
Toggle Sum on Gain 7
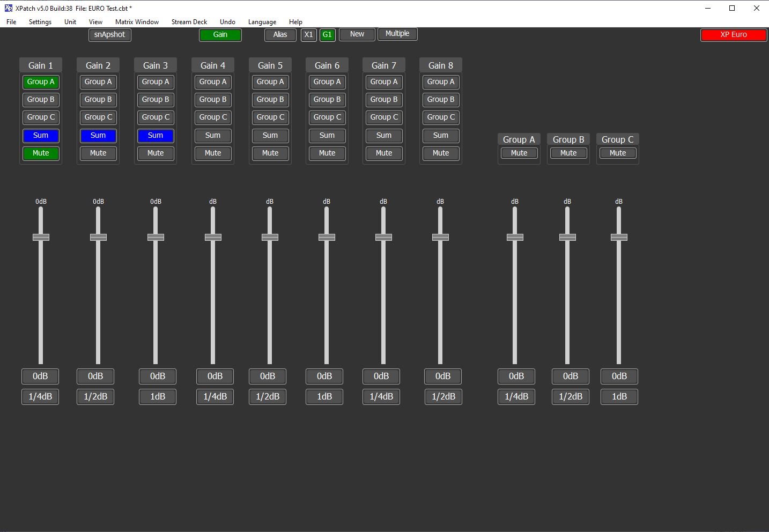(x=383, y=136)
